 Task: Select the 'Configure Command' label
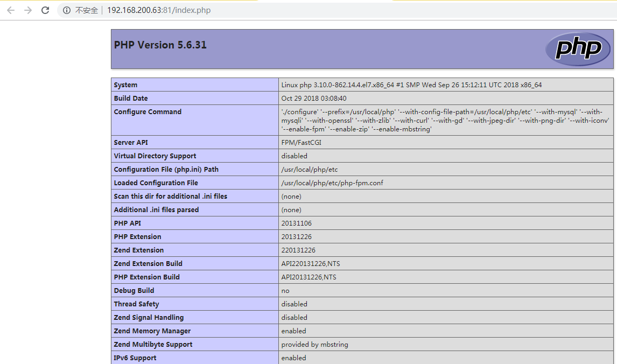click(148, 112)
